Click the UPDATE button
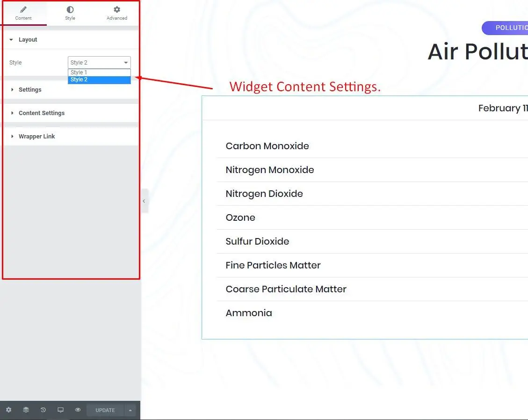This screenshot has width=528, height=420. point(105,410)
